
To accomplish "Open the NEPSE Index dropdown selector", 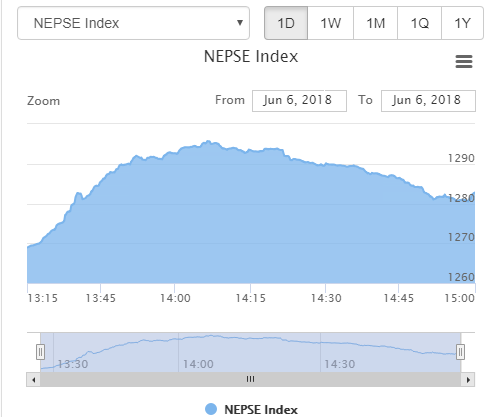I will pyautogui.click(x=133, y=23).
